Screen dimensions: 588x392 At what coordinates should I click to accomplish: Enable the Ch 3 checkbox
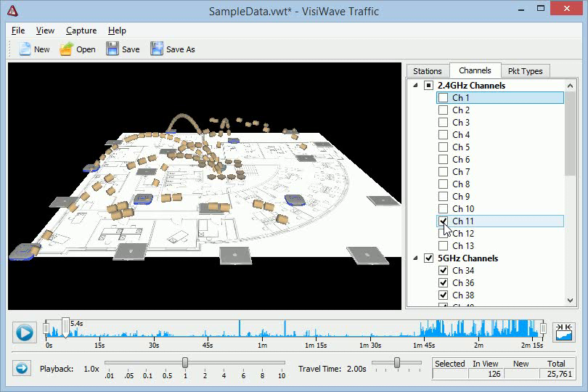point(444,123)
